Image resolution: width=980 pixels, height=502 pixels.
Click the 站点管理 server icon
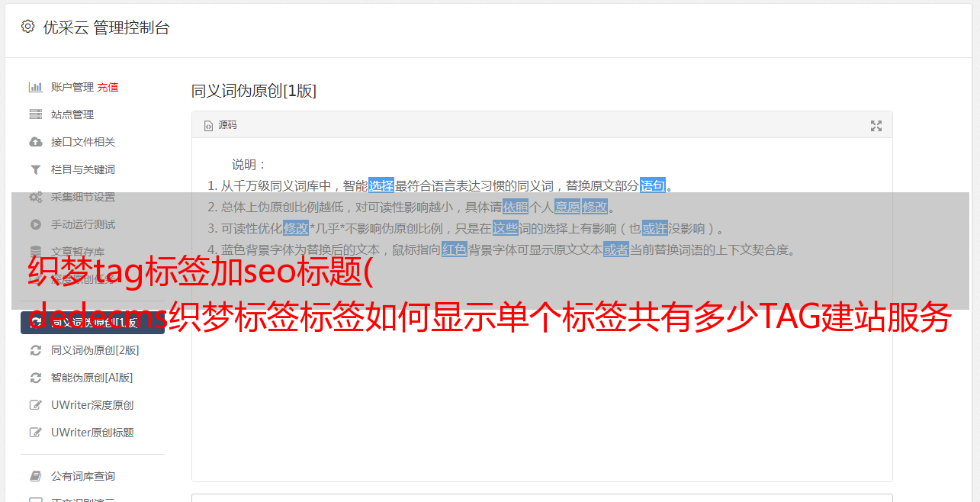(35, 114)
